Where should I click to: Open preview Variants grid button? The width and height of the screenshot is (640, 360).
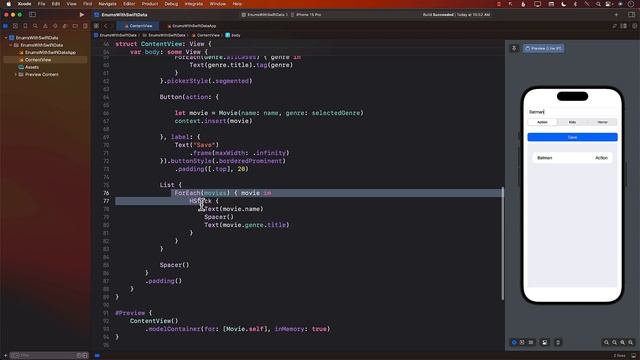tap(531, 342)
